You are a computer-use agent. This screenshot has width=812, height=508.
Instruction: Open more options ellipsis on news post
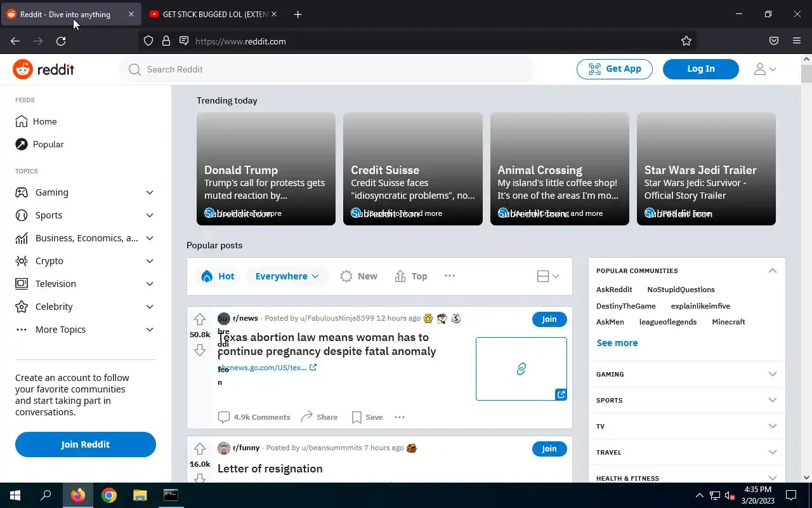(399, 417)
